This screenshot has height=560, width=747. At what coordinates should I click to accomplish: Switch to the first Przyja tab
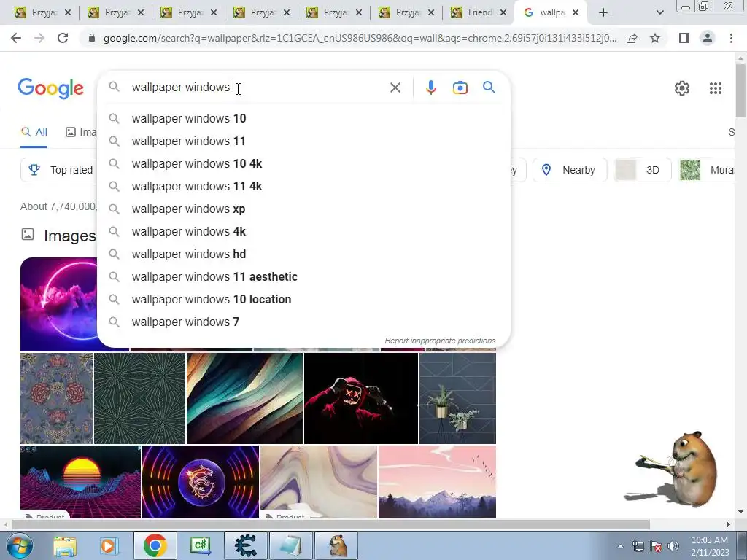pyautogui.click(x=42, y=13)
